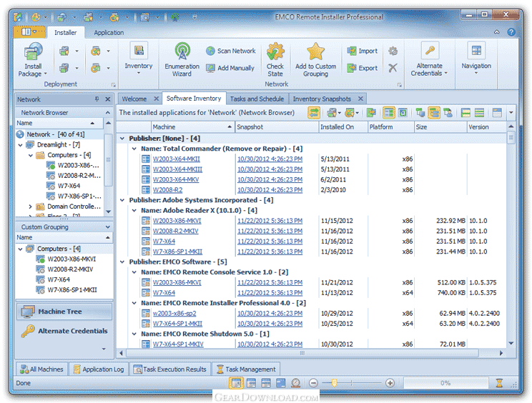Click the horizontal scrollbar of inventory grid
Viewport: 532px width, 403px height.
point(302,353)
